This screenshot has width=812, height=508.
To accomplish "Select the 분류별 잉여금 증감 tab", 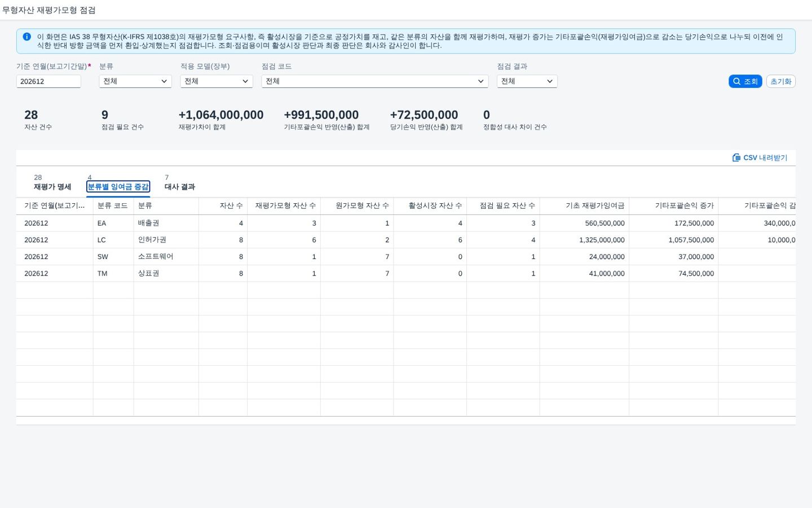I will click(118, 187).
